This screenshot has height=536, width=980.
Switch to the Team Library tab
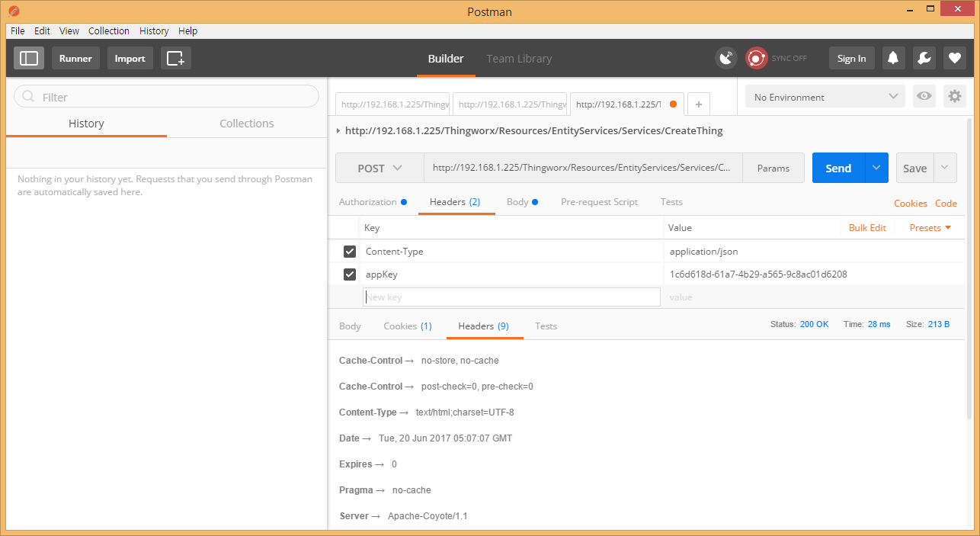[x=519, y=59]
